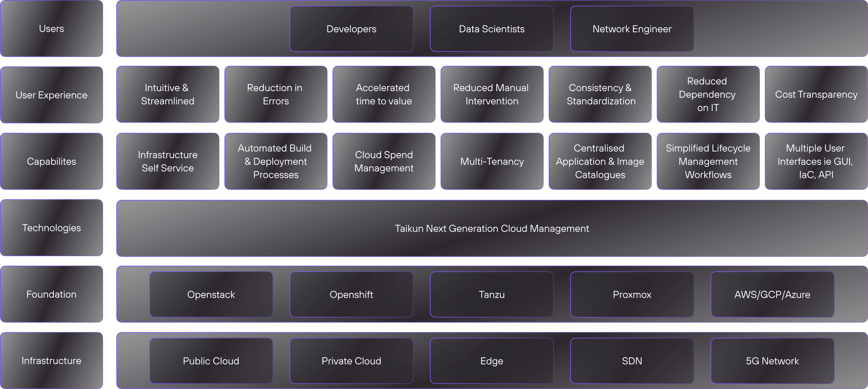Select the 5G Network box
The height and width of the screenshot is (389, 868).
coord(772,361)
